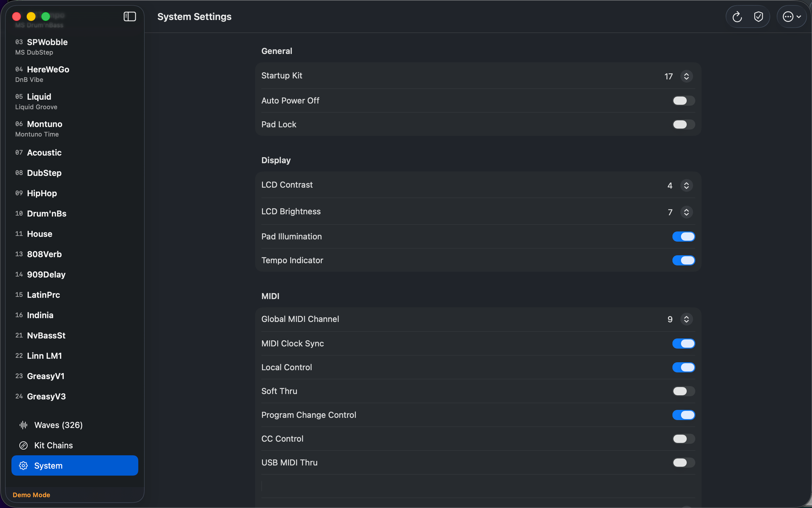Select kit 14 909Delay
This screenshot has height=508, width=812.
pyautogui.click(x=75, y=275)
